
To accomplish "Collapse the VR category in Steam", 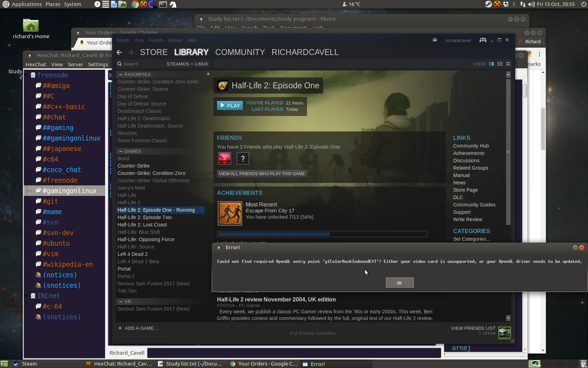I will (x=121, y=302).
